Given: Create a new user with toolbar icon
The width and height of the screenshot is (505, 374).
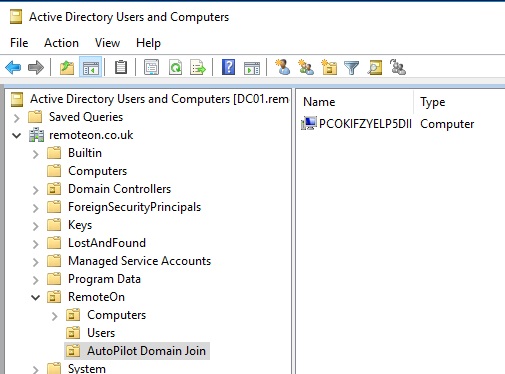Looking at the screenshot, I should coord(282,67).
